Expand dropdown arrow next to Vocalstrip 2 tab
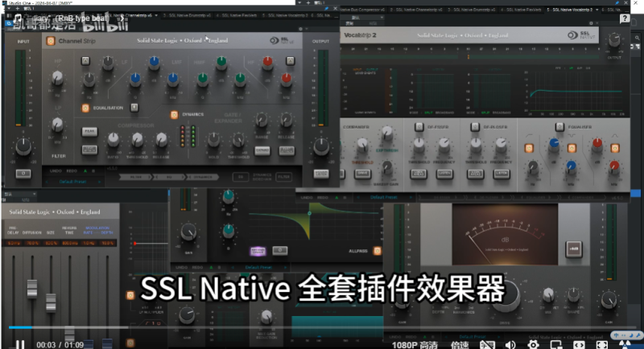Image resolution: width=644 pixels, height=349 pixels. [597, 10]
